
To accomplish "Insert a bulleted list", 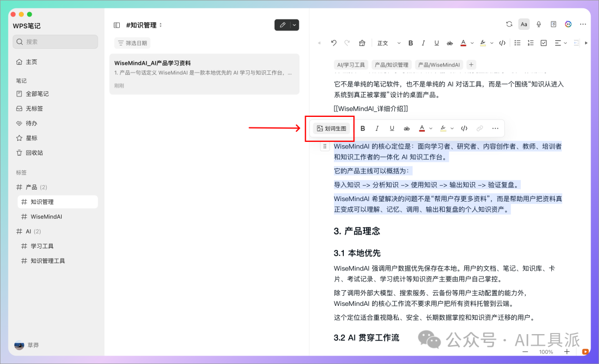I will tap(517, 43).
